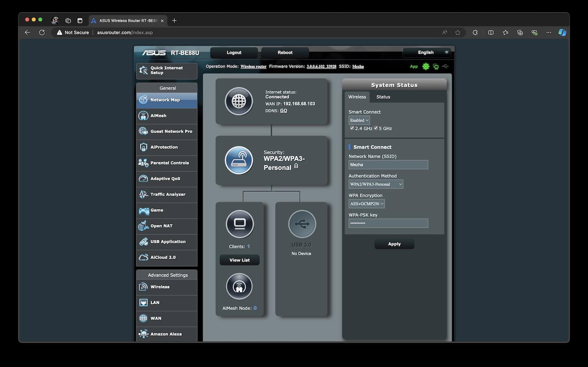This screenshot has width=588, height=367.
Task: Click the Wireless router operation mode link
Action: [253, 66]
